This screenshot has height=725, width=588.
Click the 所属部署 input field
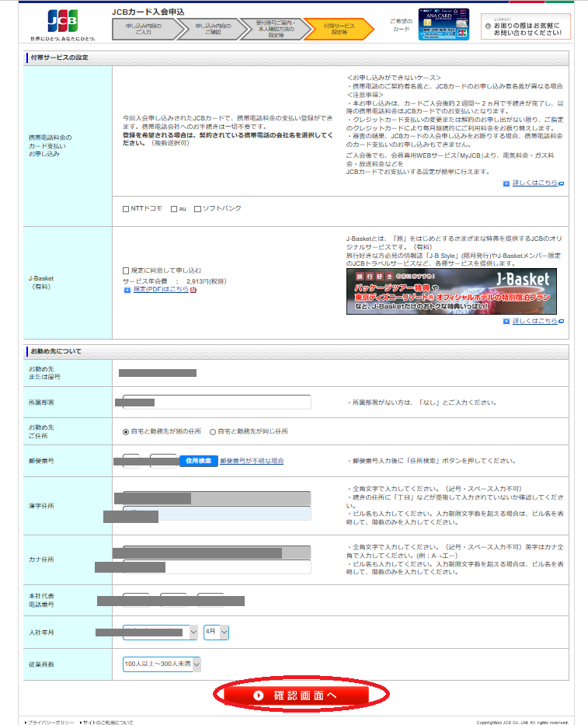(x=217, y=403)
